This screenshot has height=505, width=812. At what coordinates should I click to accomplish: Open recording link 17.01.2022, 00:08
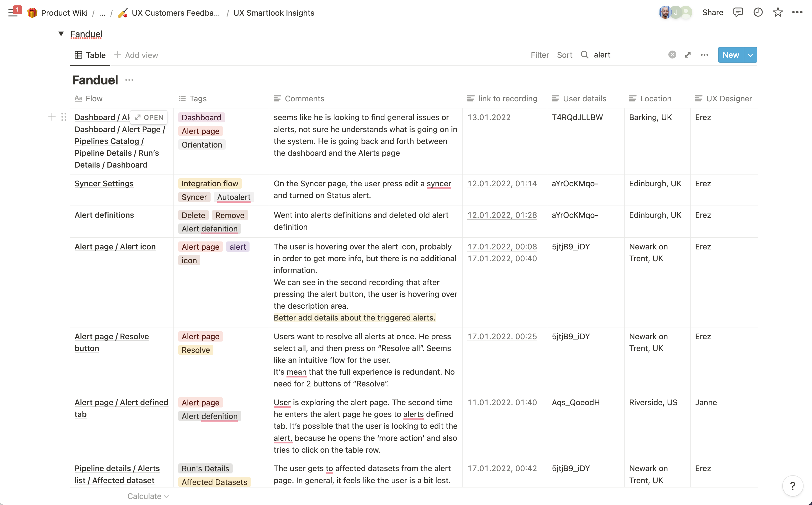click(502, 247)
